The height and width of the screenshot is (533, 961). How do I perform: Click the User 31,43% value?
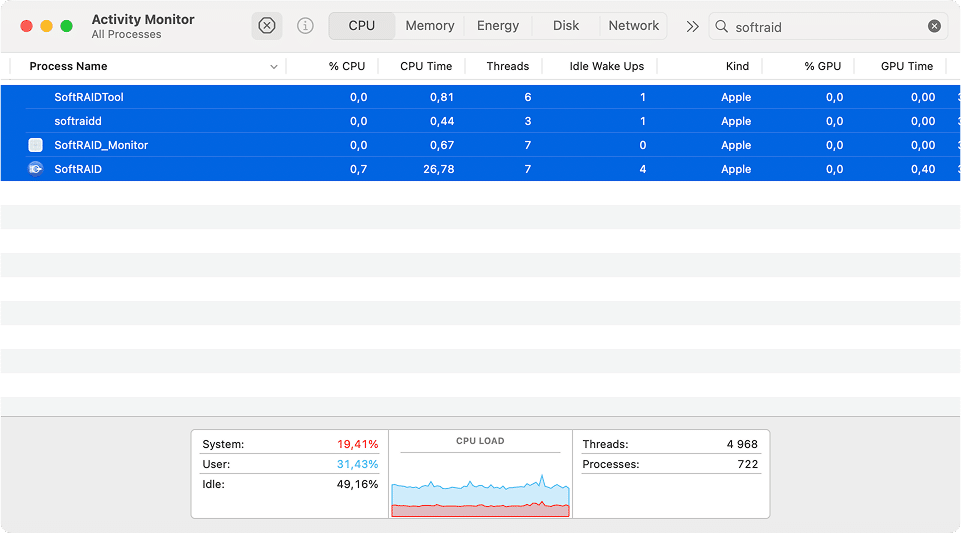(x=357, y=464)
